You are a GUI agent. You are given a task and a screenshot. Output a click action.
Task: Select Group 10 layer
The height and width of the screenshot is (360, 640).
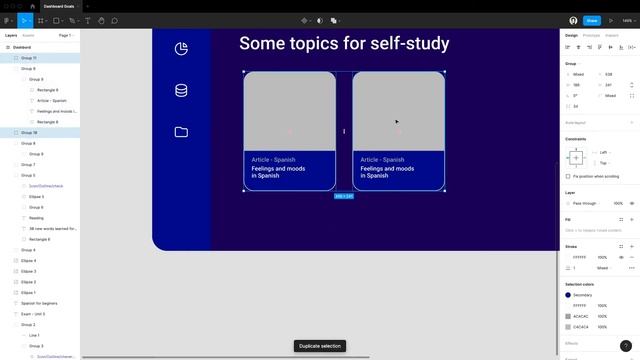(x=40, y=133)
